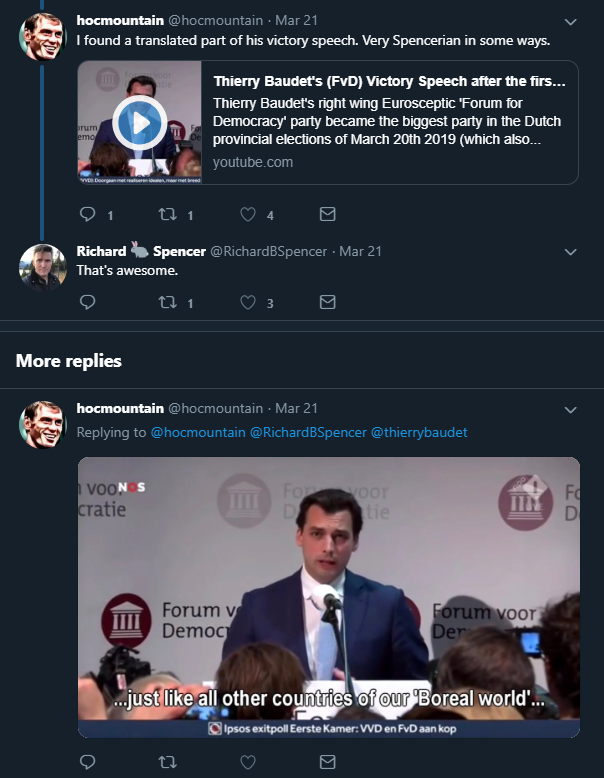Retweet the victory speech tweet
This screenshot has width=604, height=778.
167,214
